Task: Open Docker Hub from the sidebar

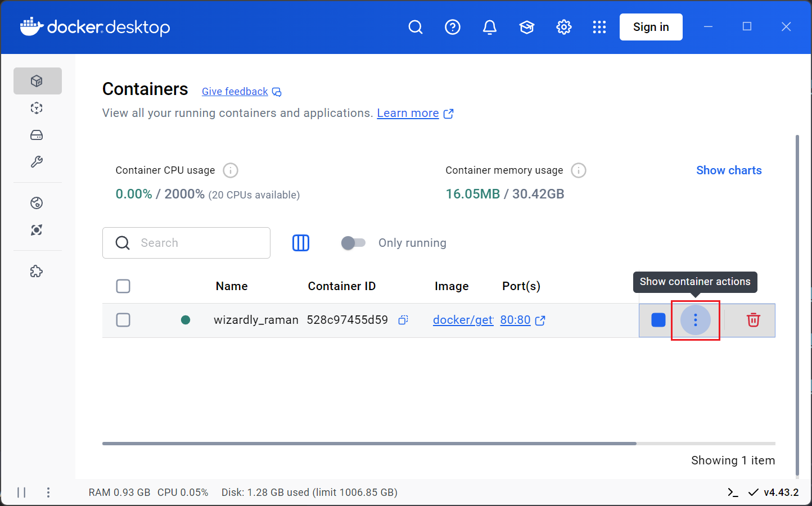Action: click(37, 203)
